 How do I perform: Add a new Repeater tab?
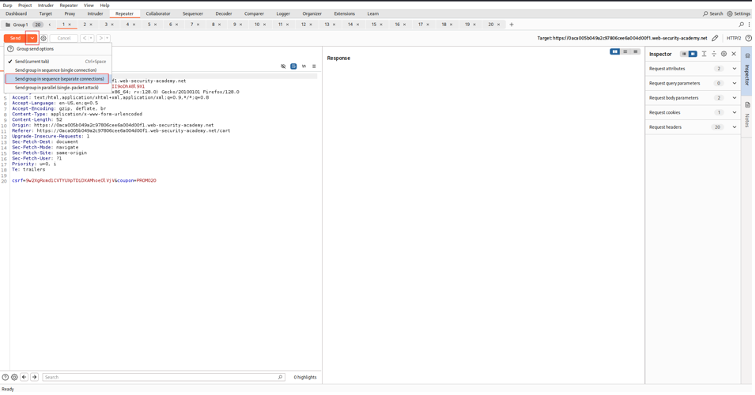point(511,25)
